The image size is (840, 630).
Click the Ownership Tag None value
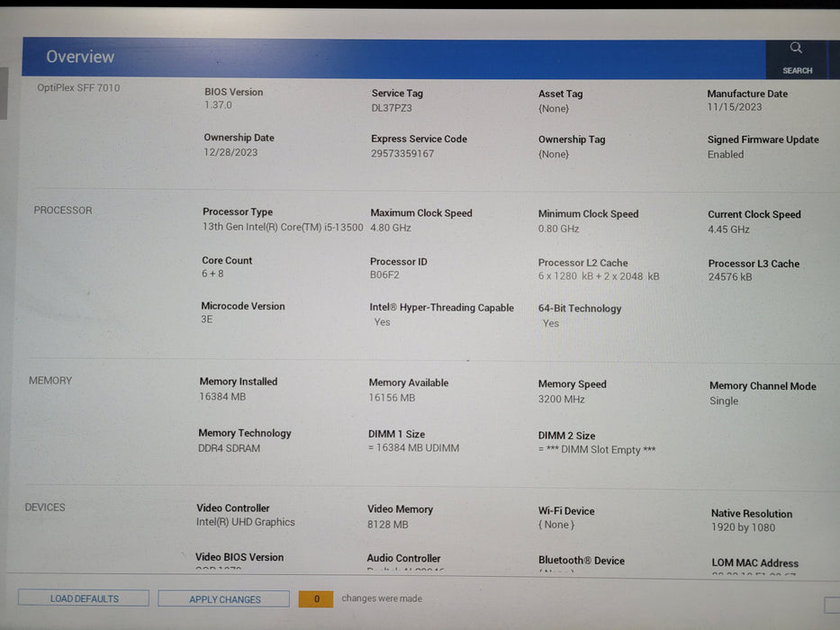coord(554,154)
